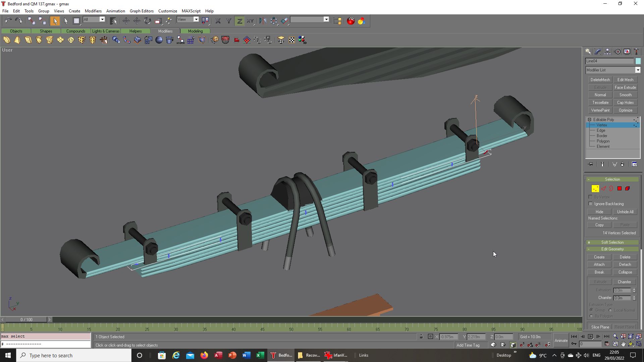The height and width of the screenshot is (362, 644).
Task: Click the Zoom Extents All icon
Action: [x=639, y=337]
